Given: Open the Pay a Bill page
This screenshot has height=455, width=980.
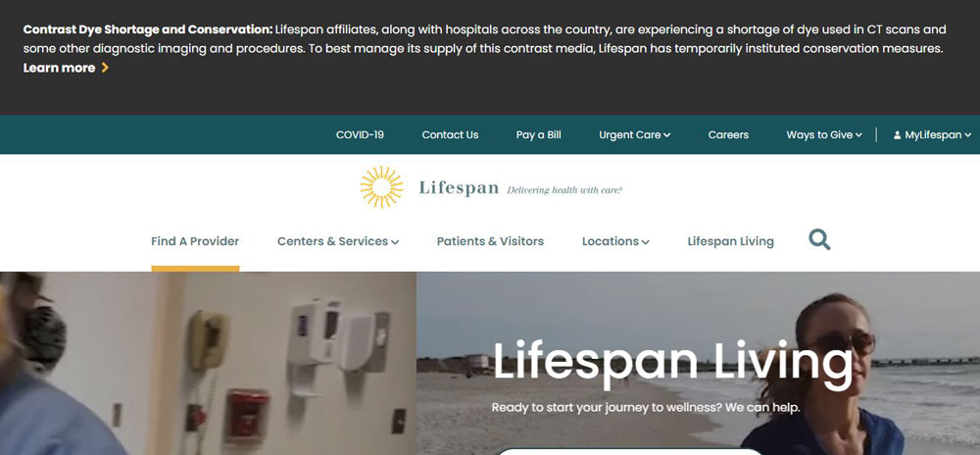Looking at the screenshot, I should (x=539, y=135).
